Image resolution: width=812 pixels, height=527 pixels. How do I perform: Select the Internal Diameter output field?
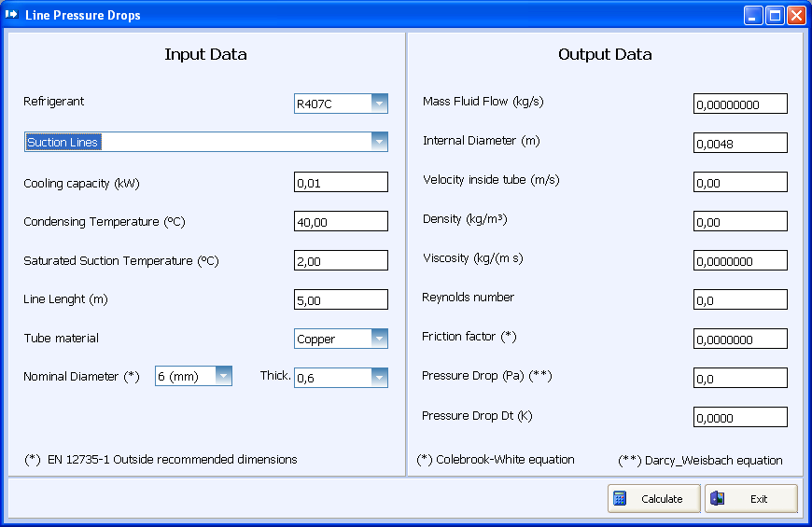click(x=740, y=143)
